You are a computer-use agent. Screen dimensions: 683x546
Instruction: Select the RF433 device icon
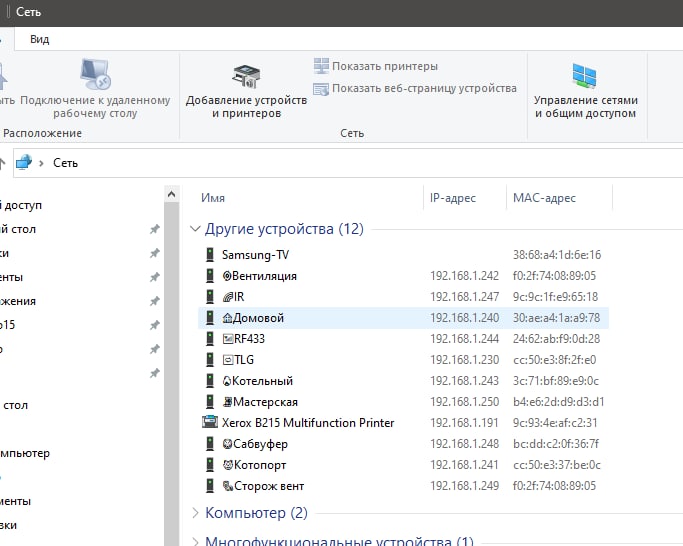point(210,339)
